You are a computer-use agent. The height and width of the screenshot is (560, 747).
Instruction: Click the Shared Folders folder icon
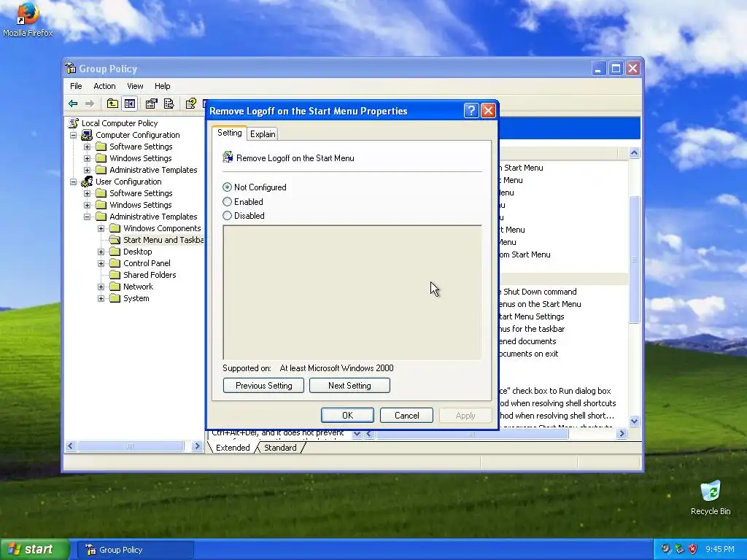(x=115, y=275)
